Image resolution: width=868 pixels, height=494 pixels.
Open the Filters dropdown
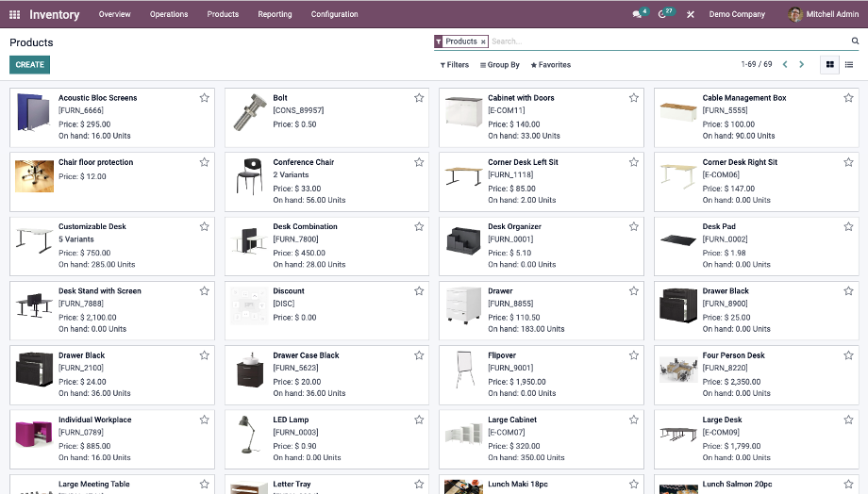pos(455,65)
